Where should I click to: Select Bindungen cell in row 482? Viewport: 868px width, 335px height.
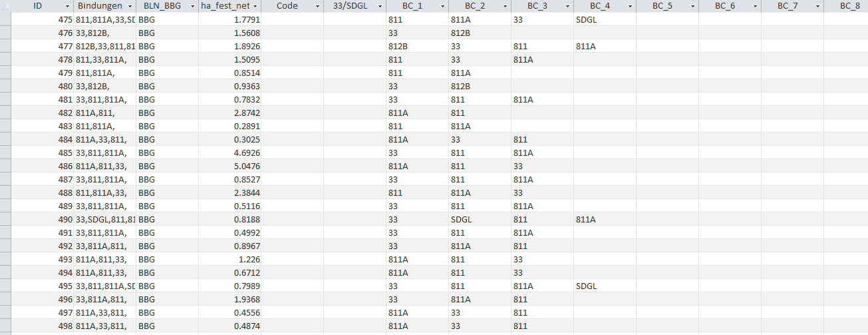tap(105, 113)
